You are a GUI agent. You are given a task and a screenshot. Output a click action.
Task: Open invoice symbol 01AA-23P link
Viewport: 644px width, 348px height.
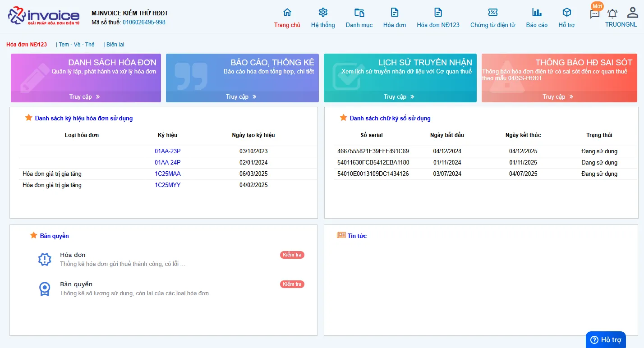(168, 151)
